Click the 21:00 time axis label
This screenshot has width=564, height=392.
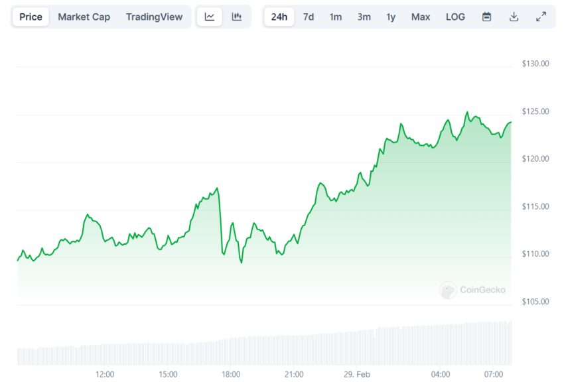click(294, 374)
